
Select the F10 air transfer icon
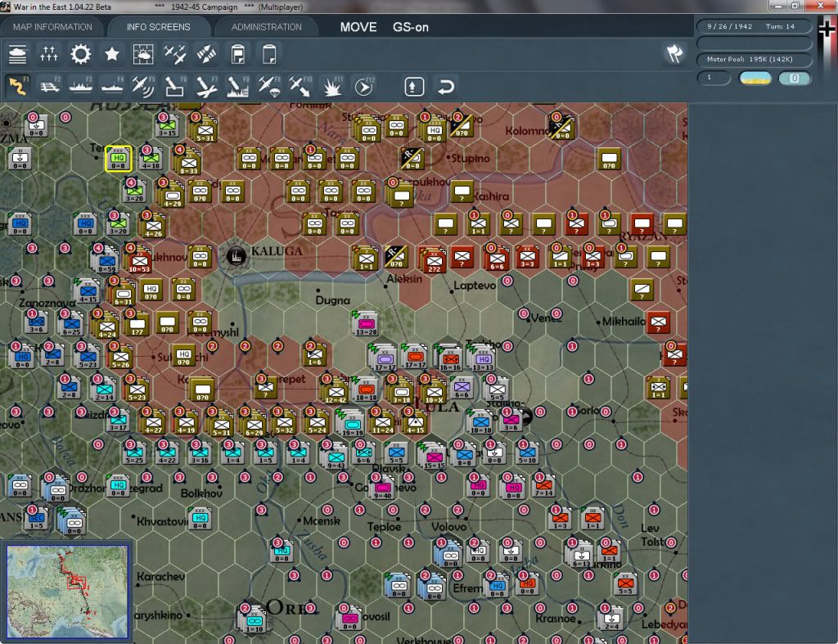click(x=300, y=86)
